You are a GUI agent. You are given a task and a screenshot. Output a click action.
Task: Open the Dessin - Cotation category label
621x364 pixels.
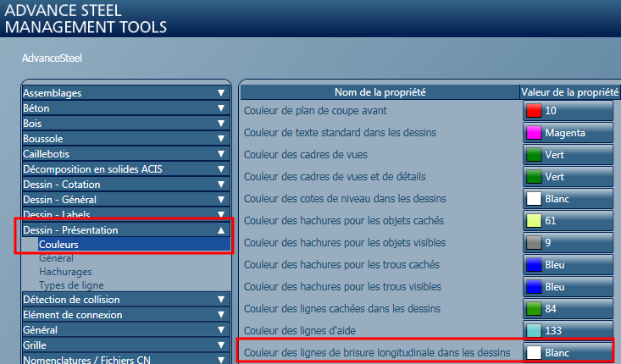[61, 185]
